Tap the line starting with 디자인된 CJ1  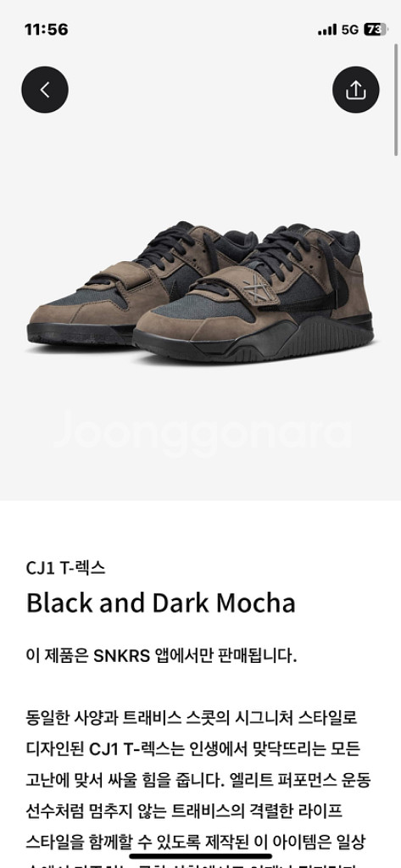click(192, 749)
